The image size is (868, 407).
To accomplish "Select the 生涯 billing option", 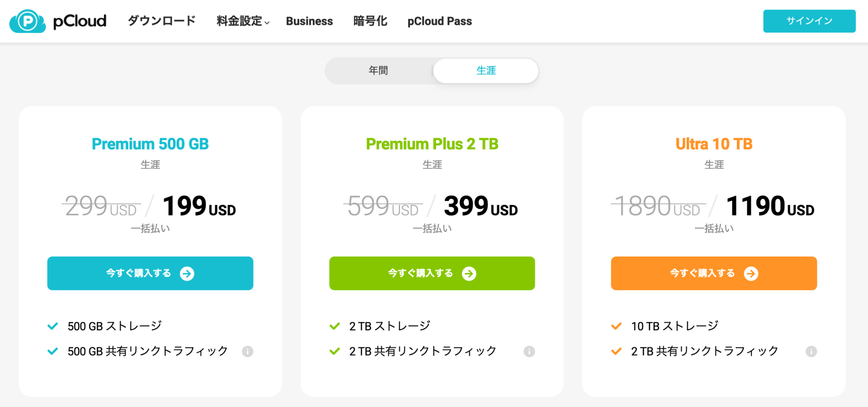I will (x=486, y=70).
